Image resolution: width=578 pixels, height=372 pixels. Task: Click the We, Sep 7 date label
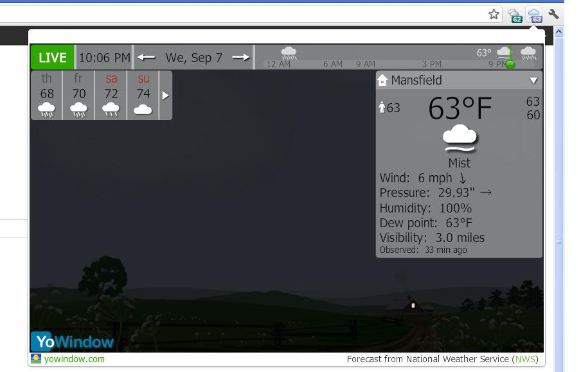tap(194, 58)
